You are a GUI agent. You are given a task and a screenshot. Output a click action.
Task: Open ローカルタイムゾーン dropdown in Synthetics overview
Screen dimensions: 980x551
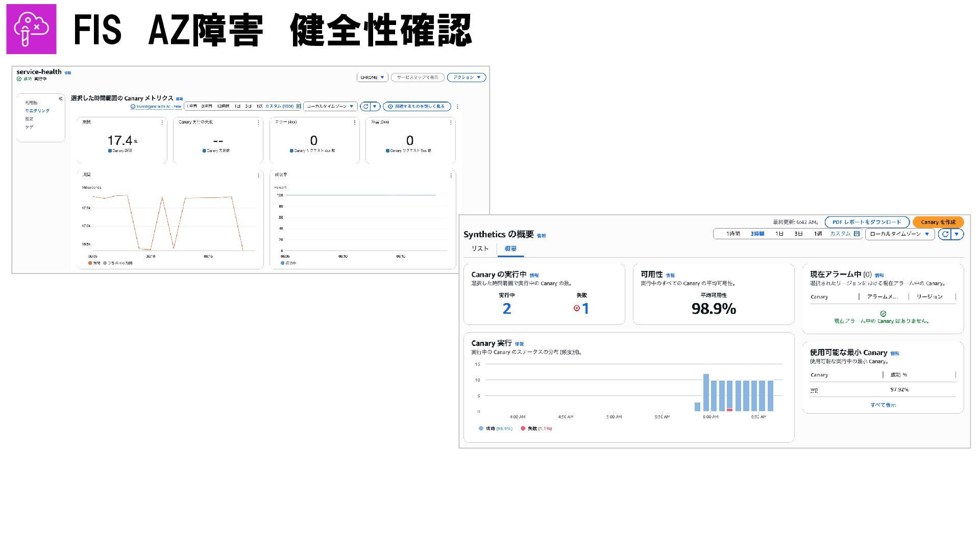(x=900, y=234)
